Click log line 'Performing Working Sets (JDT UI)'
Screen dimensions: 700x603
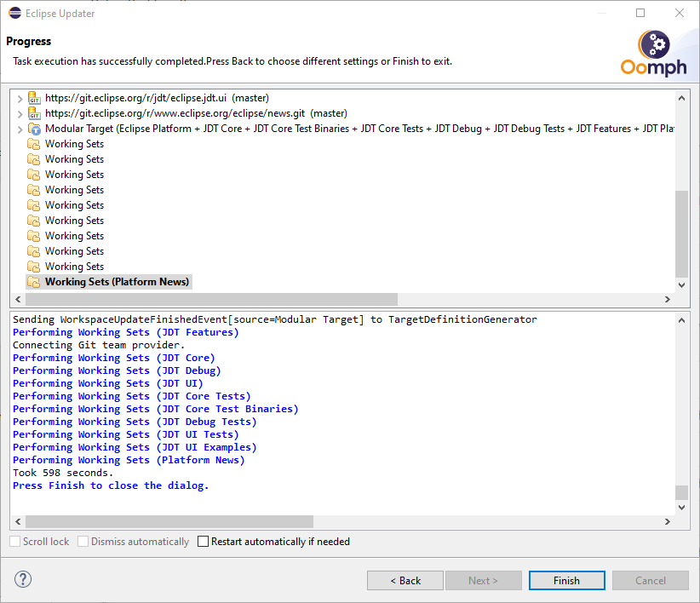coord(108,383)
